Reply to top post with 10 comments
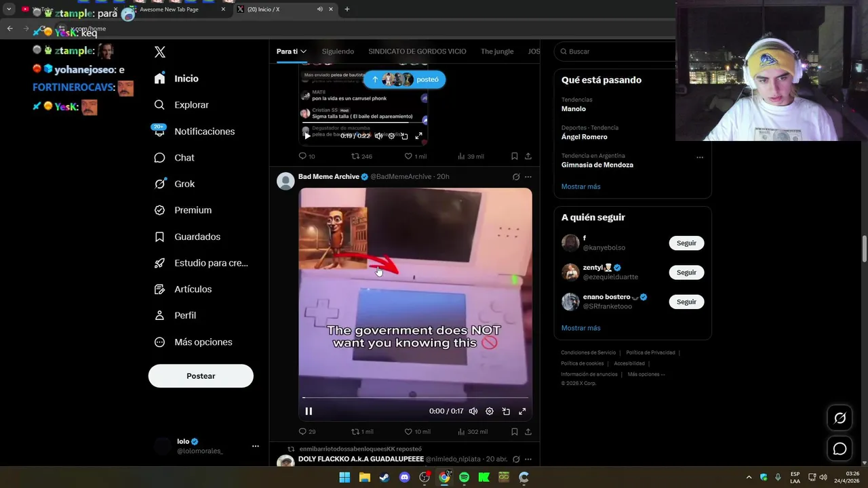Image resolution: width=868 pixels, height=488 pixels. pyautogui.click(x=307, y=157)
